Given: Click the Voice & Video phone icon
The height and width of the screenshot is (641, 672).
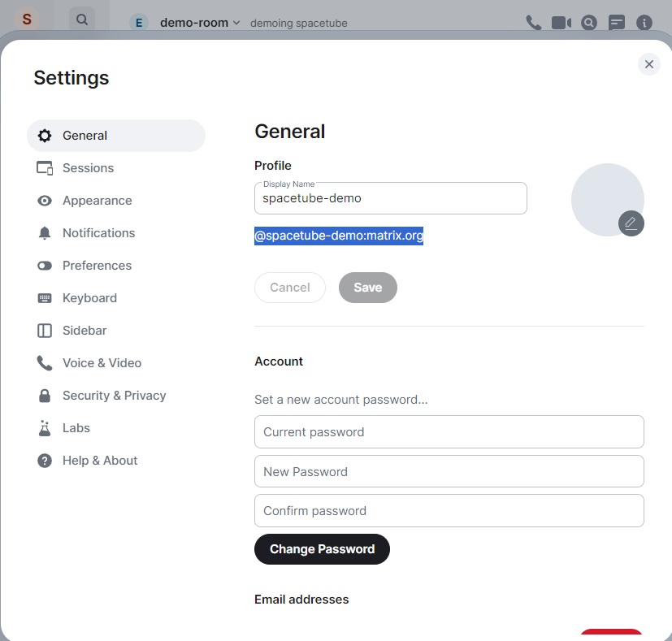Looking at the screenshot, I should pyautogui.click(x=45, y=363).
